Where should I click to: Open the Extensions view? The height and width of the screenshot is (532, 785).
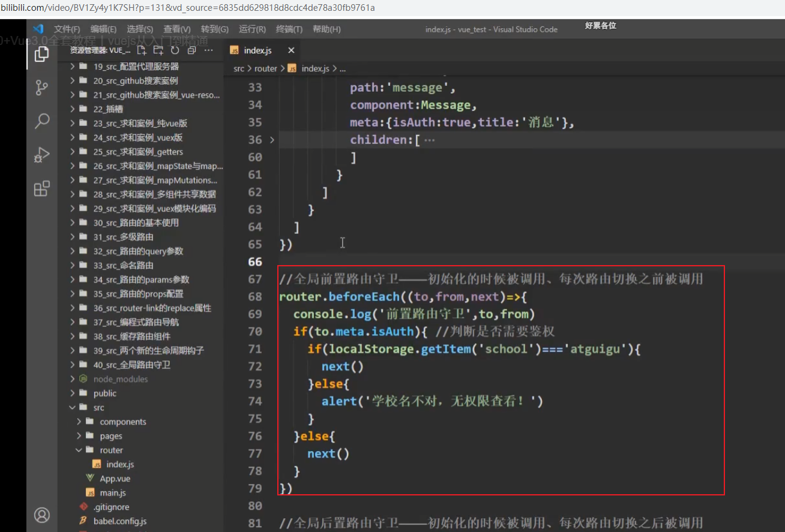pyautogui.click(x=41, y=188)
